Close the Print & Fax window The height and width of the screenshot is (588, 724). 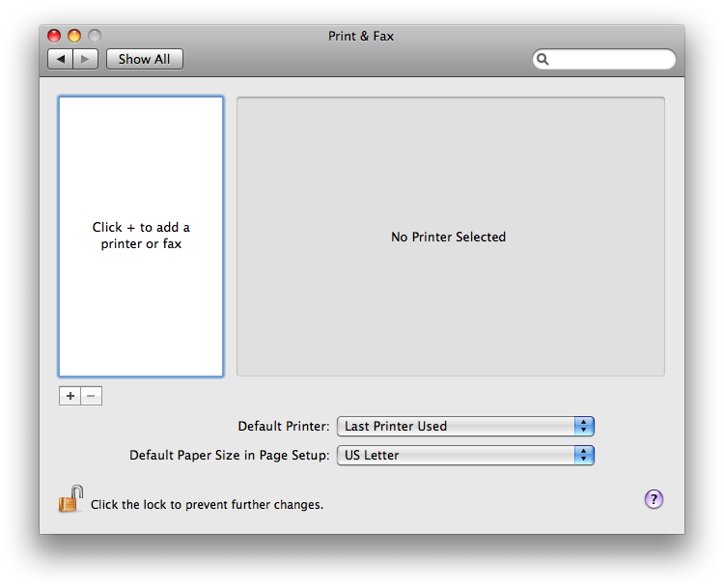tap(54, 37)
